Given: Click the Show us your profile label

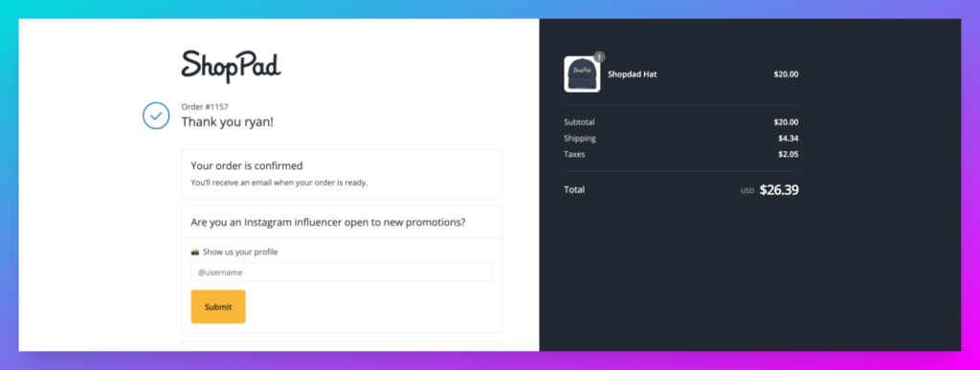Looking at the screenshot, I should tap(240, 252).
